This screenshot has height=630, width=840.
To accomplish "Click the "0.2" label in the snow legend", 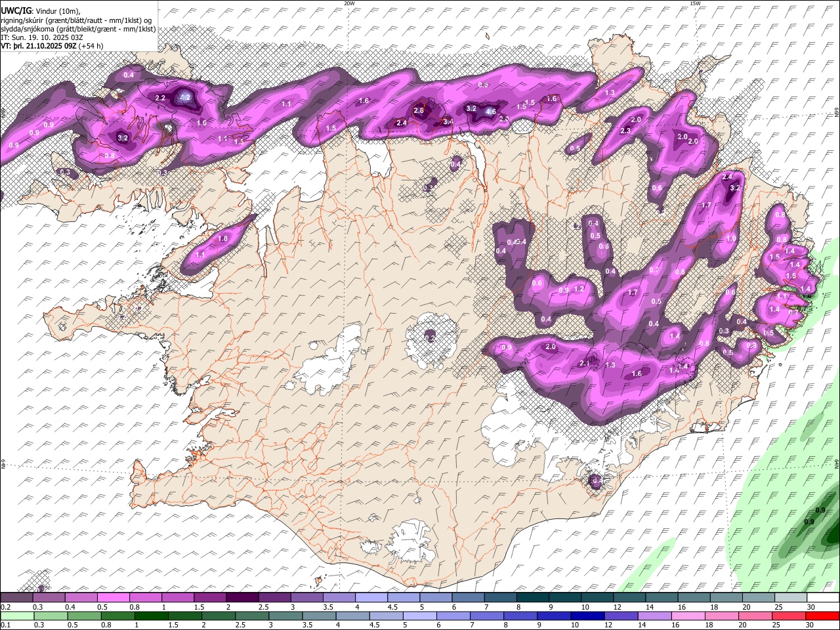I will [x=6, y=607].
